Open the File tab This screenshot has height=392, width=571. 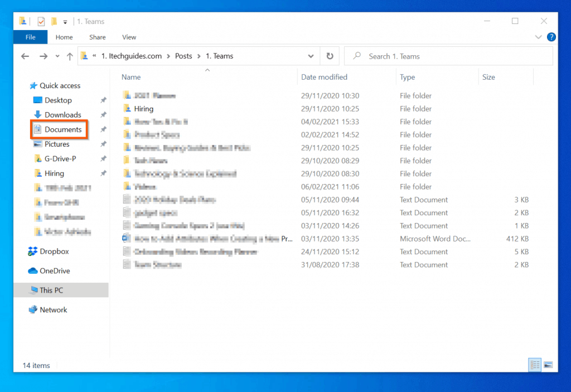[x=30, y=37]
